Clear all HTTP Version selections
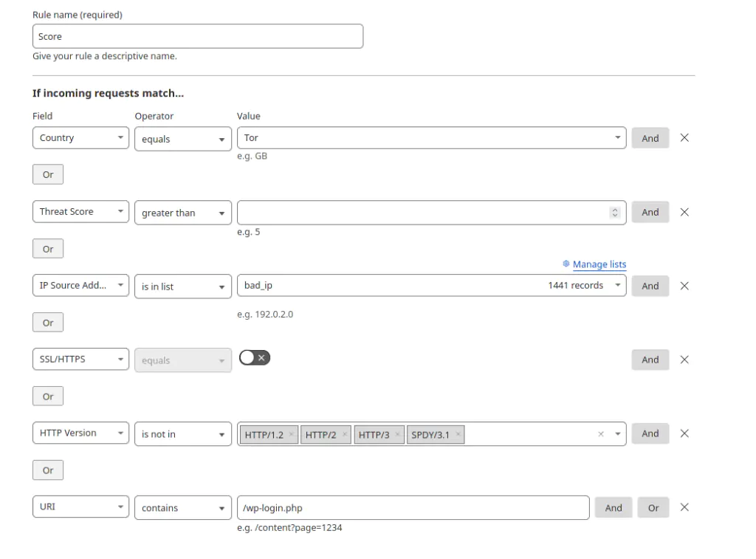This screenshot has width=756, height=559. (600, 434)
